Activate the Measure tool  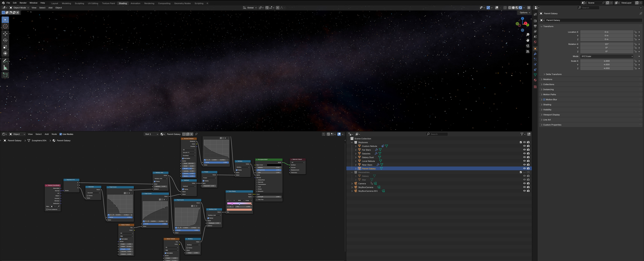coord(5,67)
